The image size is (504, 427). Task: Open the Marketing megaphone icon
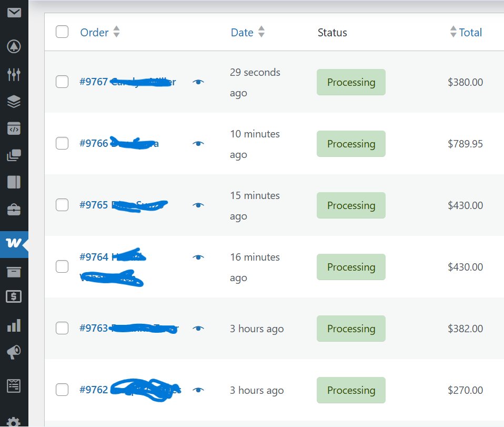14,353
